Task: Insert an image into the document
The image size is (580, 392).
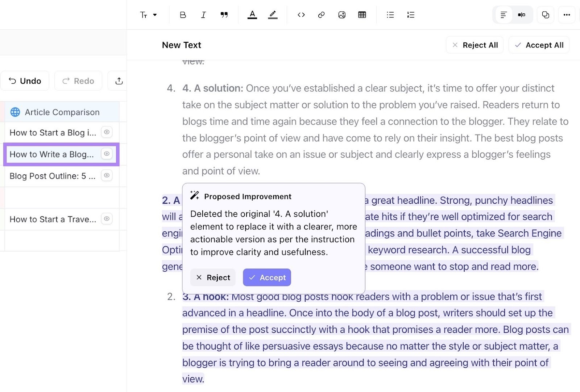Action: click(341, 15)
